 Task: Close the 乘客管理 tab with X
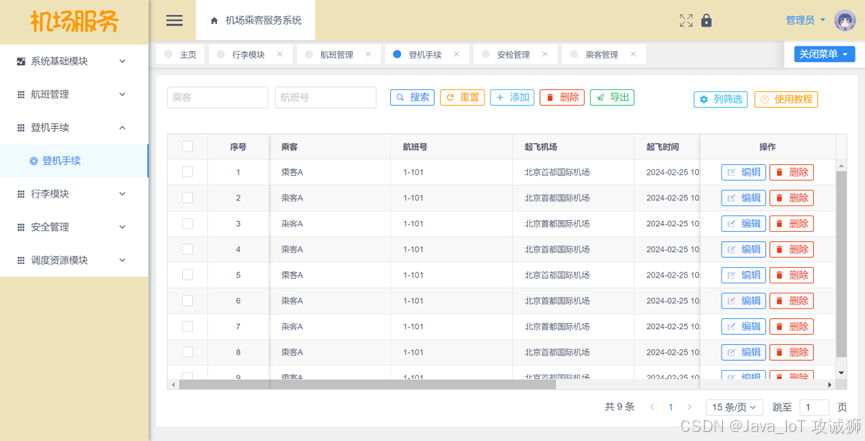click(x=633, y=54)
